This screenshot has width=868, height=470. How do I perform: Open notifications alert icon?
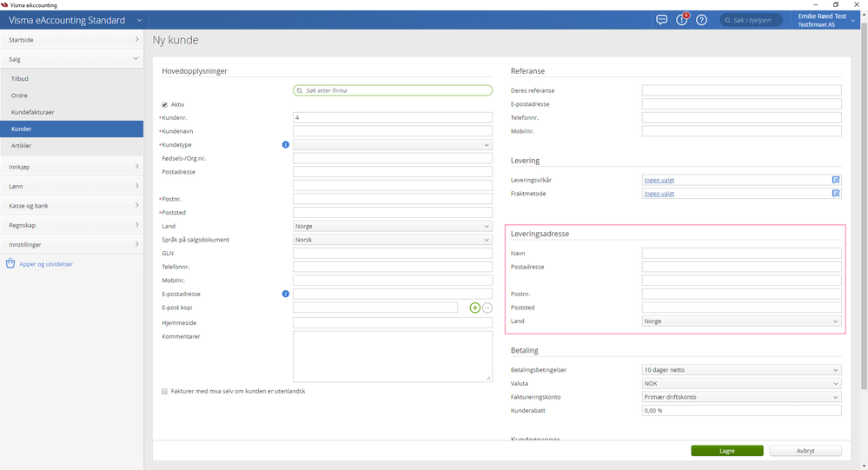[681, 19]
